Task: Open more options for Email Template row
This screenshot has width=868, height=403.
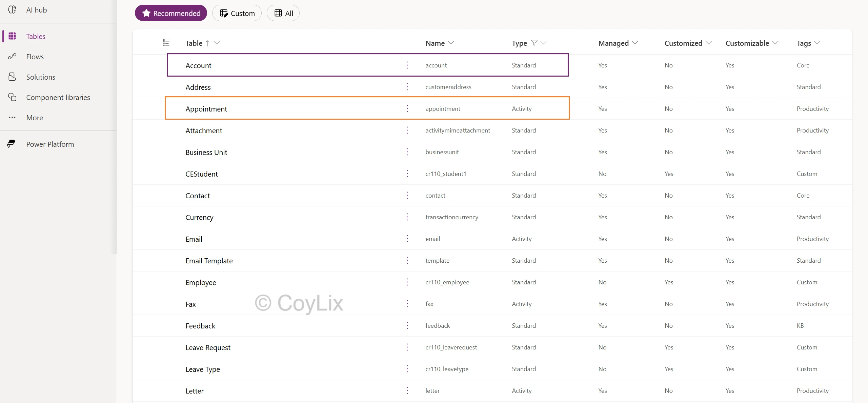Action: pyautogui.click(x=407, y=260)
